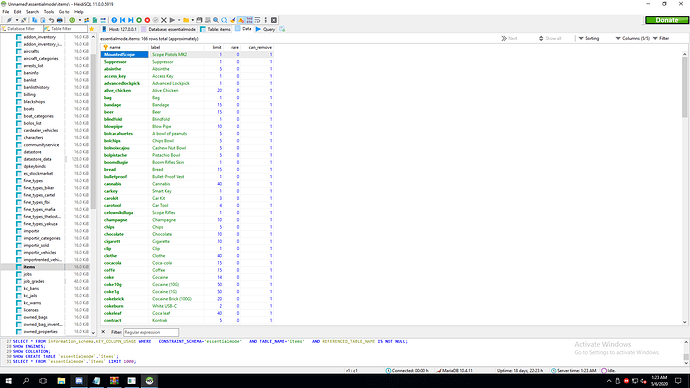Click the copy icon in toolbar

pyautogui.click(x=34, y=20)
